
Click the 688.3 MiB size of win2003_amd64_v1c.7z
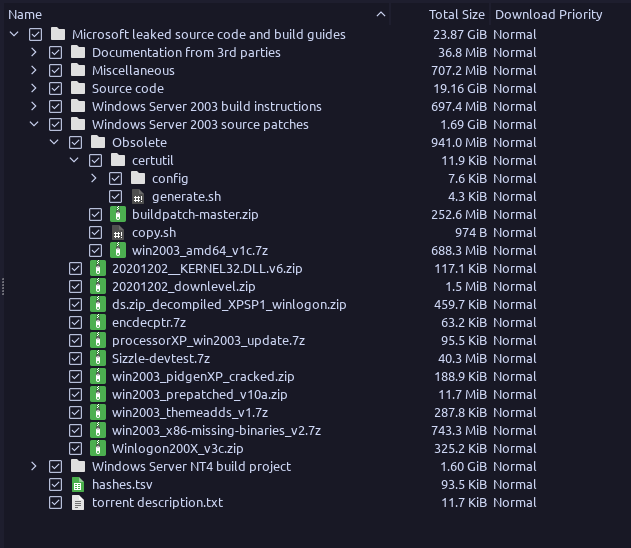(x=459, y=251)
